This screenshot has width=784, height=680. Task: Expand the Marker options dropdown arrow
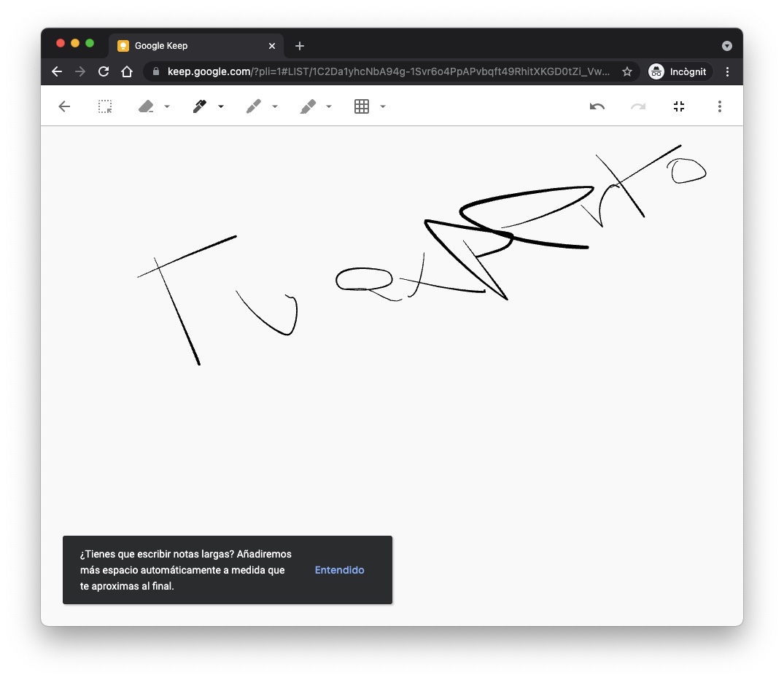click(x=275, y=107)
